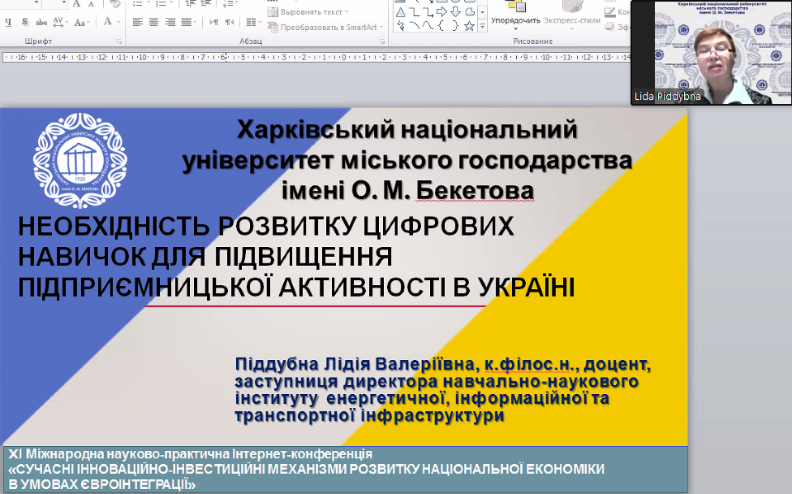Click 'XI Міжнародна науково-практична' footer line
Image resolution: width=792 pixels, height=494 pixels.
click(190, 454)
